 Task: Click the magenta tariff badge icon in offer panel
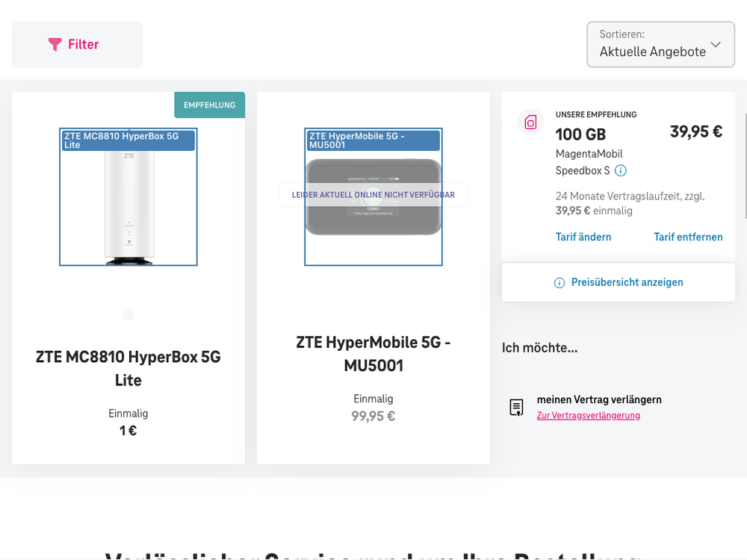530,122
